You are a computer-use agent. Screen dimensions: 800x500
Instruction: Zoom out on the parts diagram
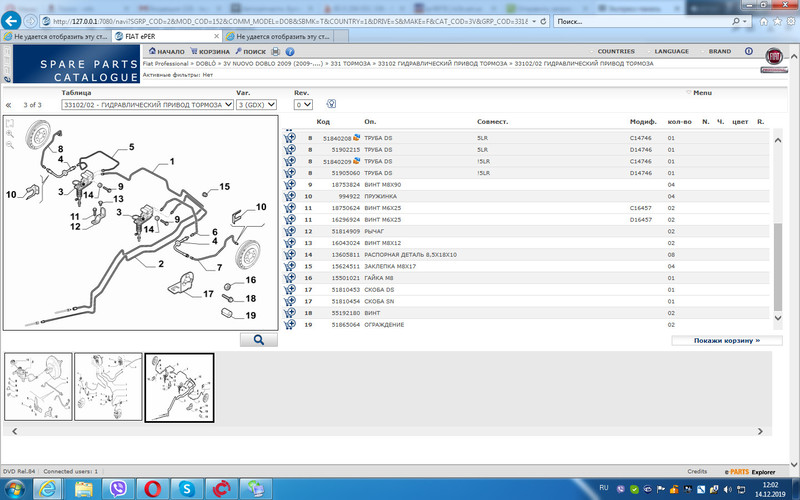10,145
